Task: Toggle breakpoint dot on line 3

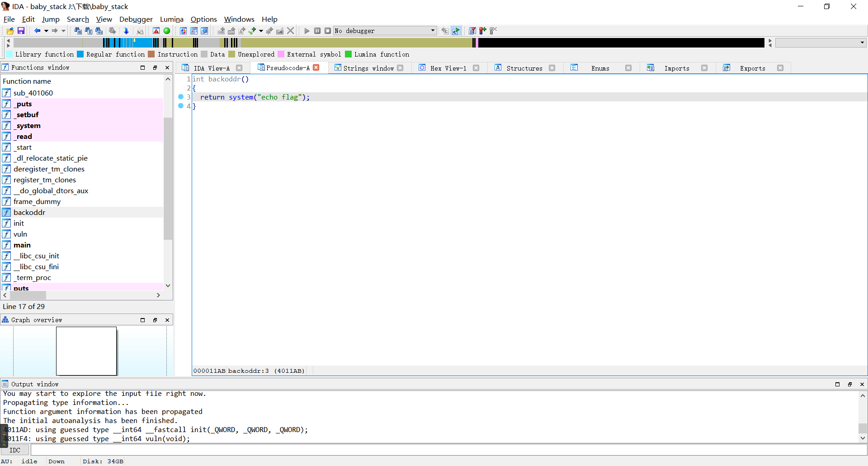Action: click(x=181, y=97)
